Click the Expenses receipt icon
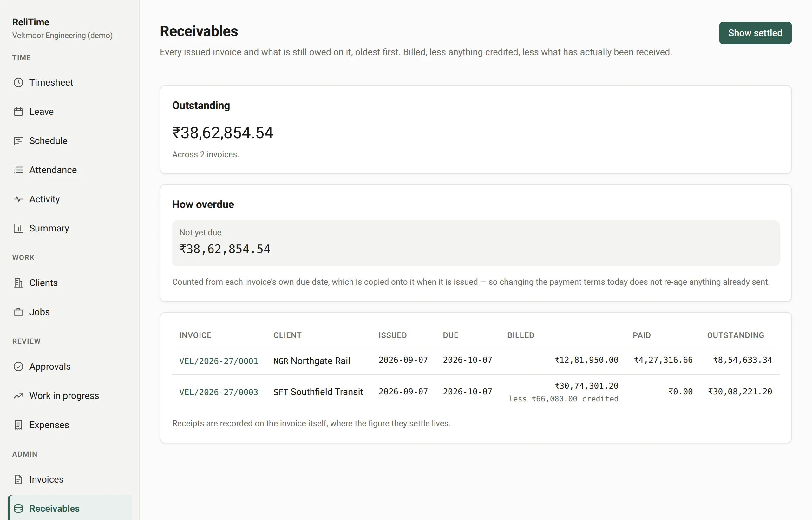This screenshot has height=520, width=812. (18, 425)
